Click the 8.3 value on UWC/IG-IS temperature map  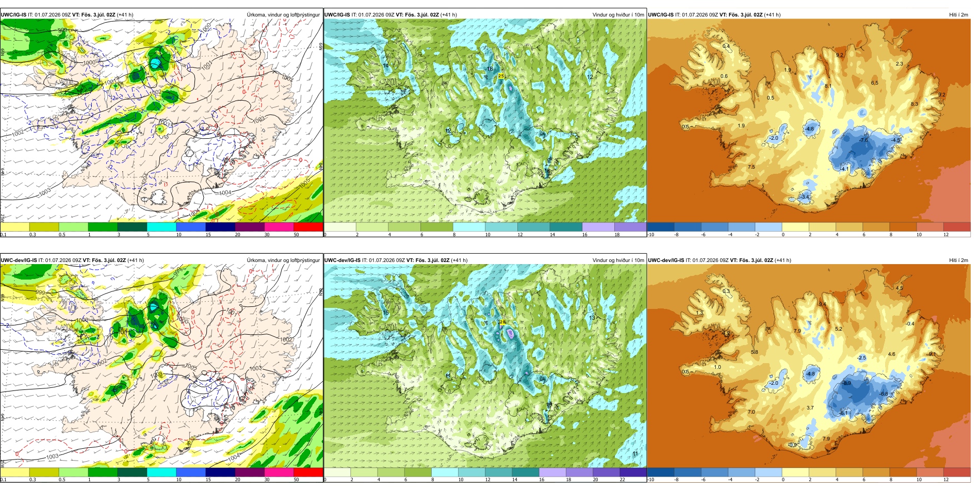[914, 104]
